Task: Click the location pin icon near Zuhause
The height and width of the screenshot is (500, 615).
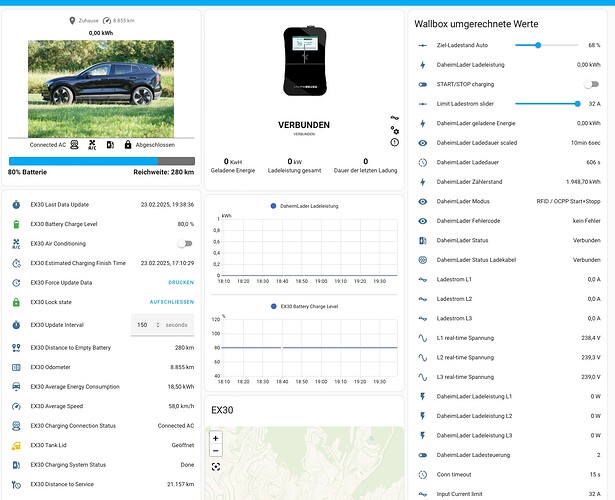Action: [72, 20]
